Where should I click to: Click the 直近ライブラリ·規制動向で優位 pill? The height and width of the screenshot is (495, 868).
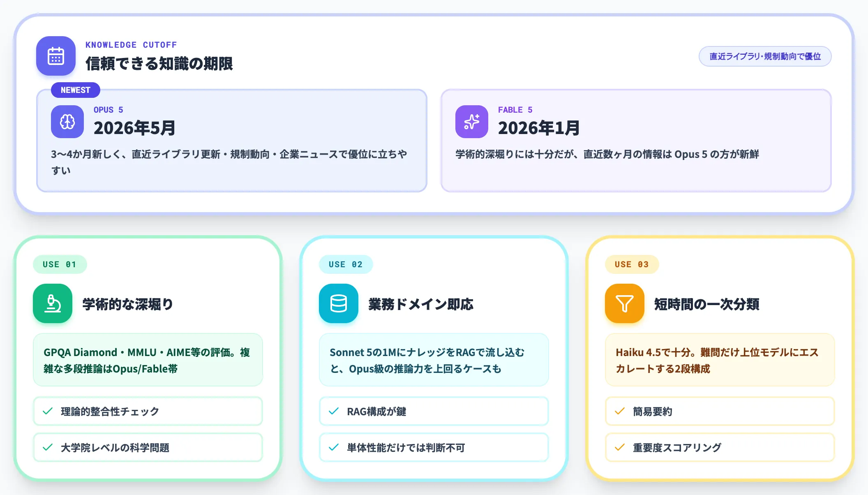coord(765,56)
